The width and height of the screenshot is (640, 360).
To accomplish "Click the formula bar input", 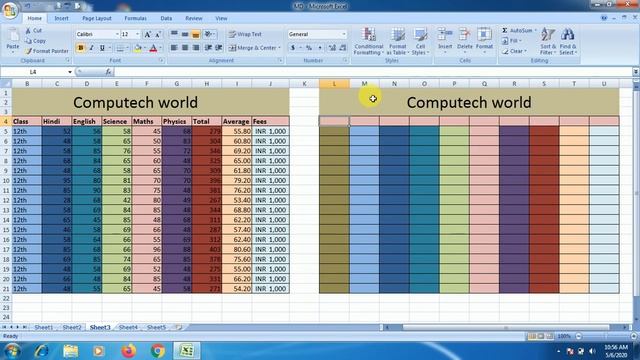I will pyautogui.click(x=372, y=72).
